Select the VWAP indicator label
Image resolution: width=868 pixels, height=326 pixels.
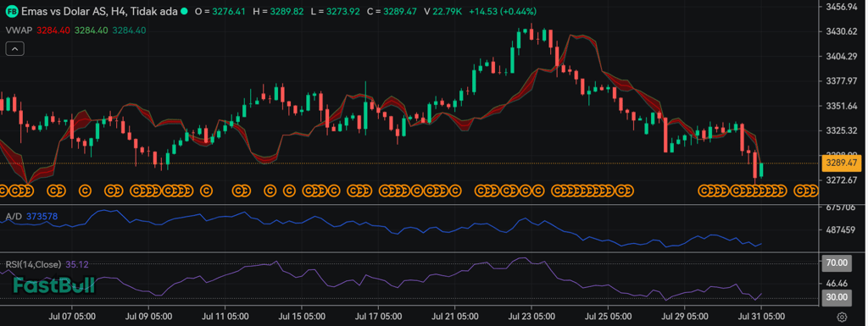pos(19,30)
